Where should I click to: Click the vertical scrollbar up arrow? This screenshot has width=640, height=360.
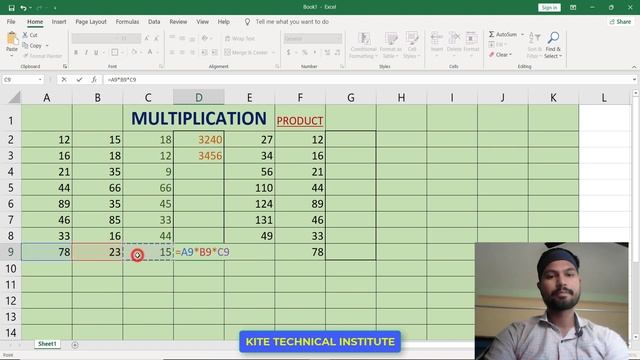click(x=636, y=93)
